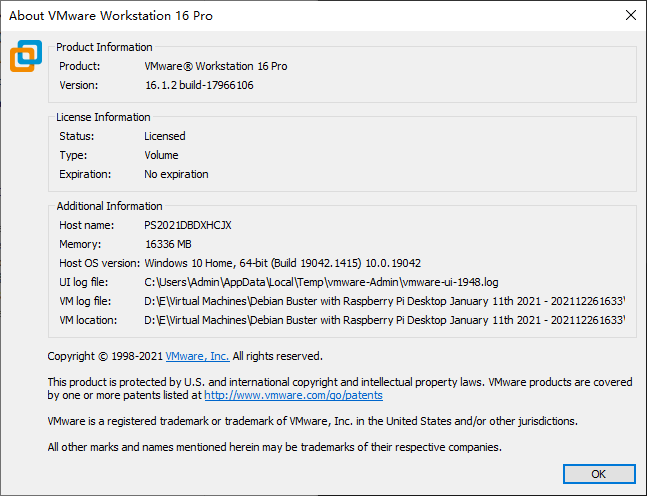Click the dialog title About VMware Workstation 16 Pro
The image size is (647, 496).
111,16
